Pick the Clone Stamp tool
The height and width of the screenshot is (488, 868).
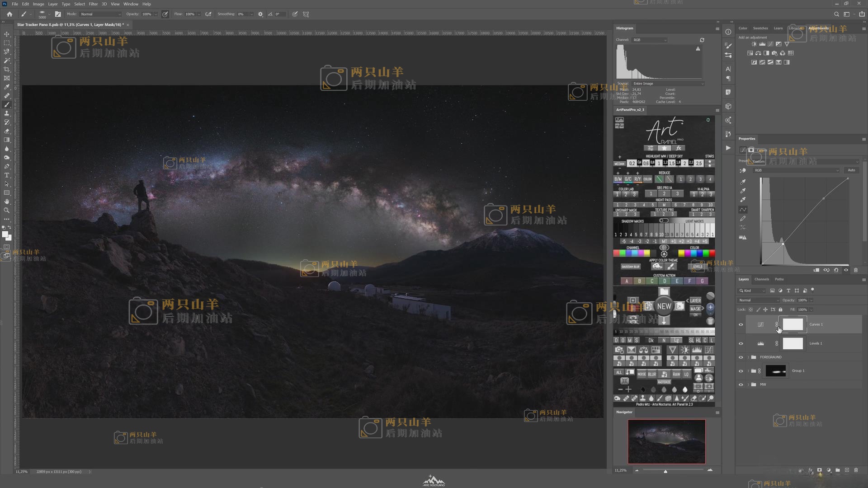click(7, 113)
